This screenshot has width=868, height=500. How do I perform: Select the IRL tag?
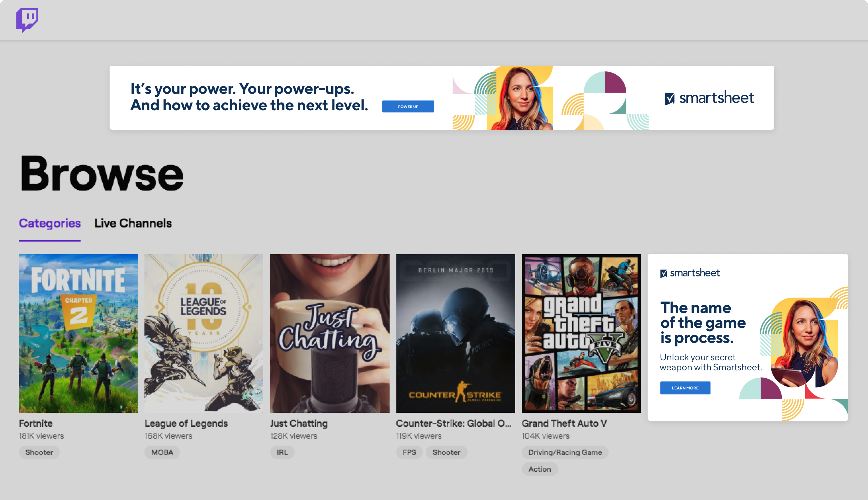tap(282, 452)
